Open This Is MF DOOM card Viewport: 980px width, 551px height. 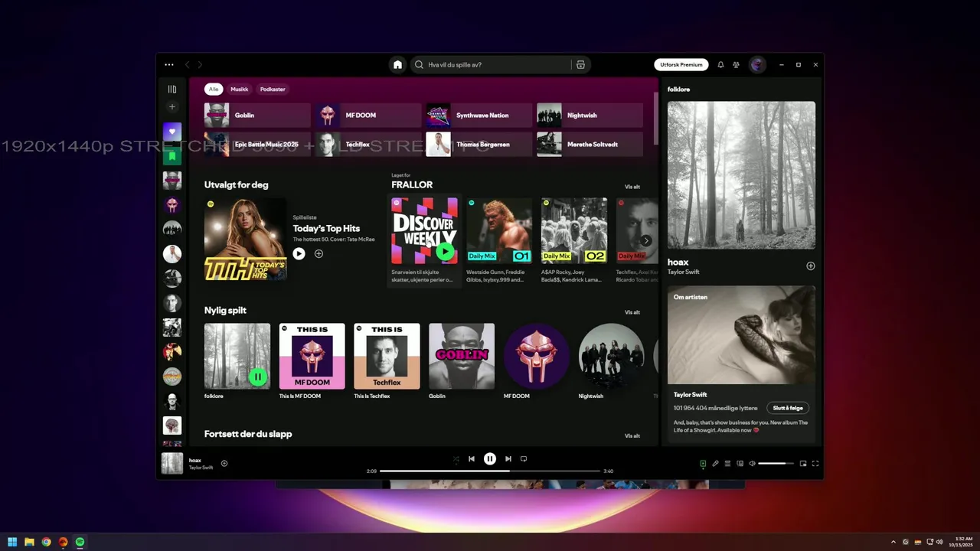click(312, 361)
